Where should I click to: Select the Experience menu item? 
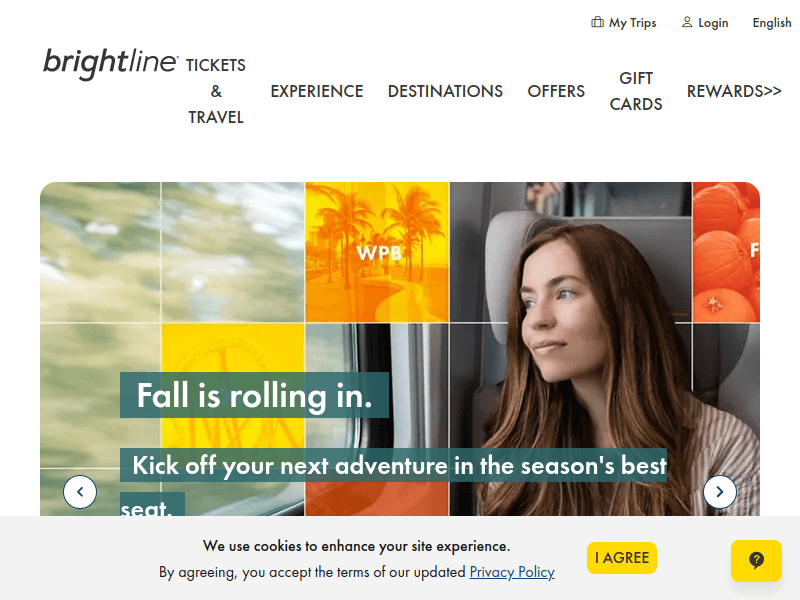coord(317,91)
